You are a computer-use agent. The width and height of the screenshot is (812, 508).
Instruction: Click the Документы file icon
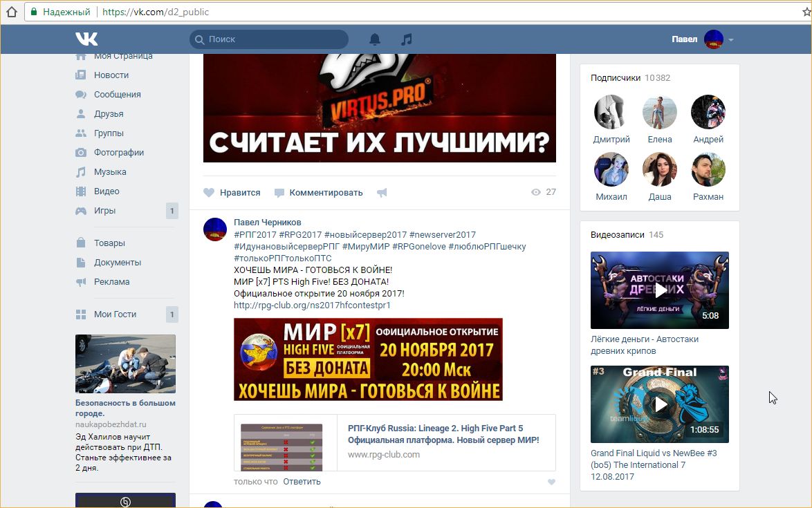click(x=81, y=263)
